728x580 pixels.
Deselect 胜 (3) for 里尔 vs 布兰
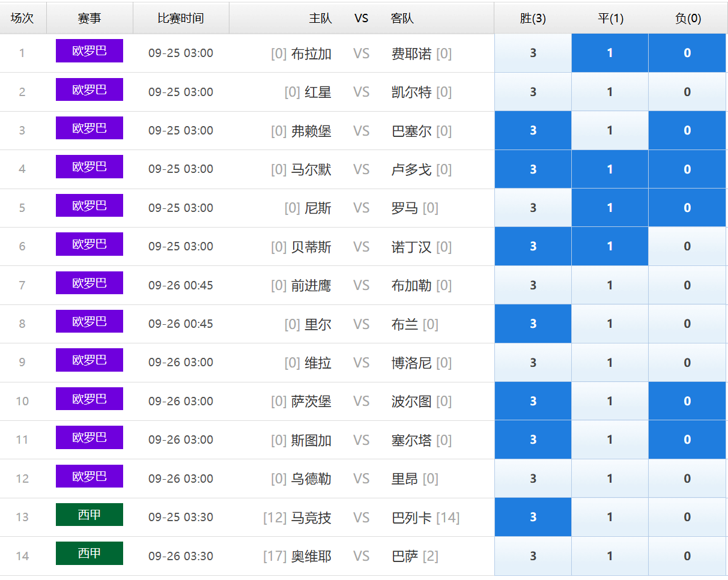(533, 324)
